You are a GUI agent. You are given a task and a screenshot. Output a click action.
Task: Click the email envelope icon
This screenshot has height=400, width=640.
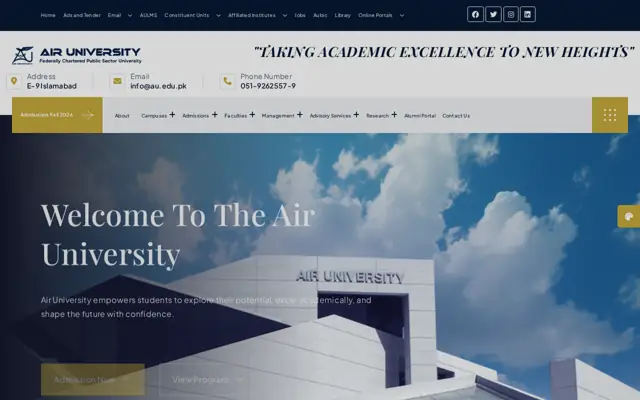coord(117,81)
